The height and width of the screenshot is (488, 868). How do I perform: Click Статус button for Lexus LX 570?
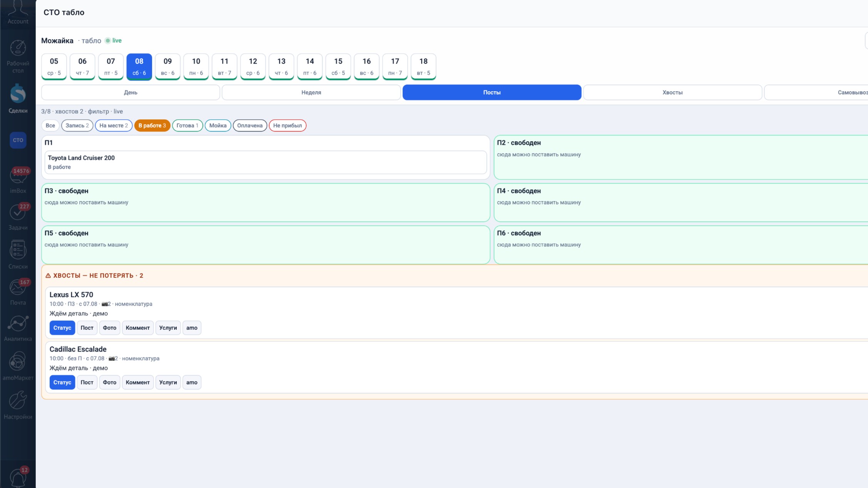point(62,328)
